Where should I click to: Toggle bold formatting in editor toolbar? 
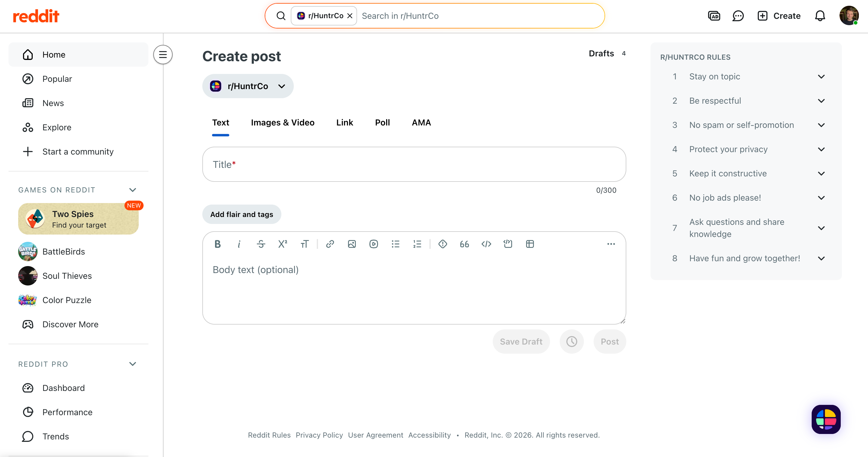(218, 244)
